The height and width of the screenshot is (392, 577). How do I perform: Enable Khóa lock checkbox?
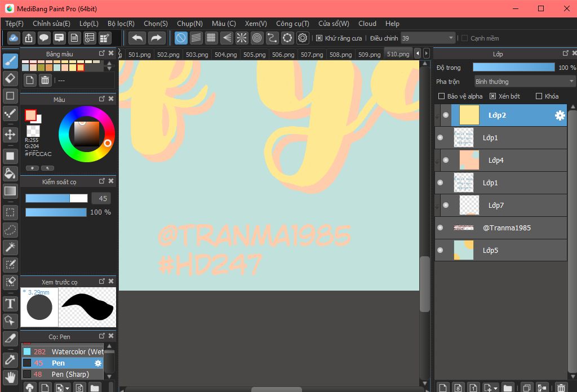(539, 96)
